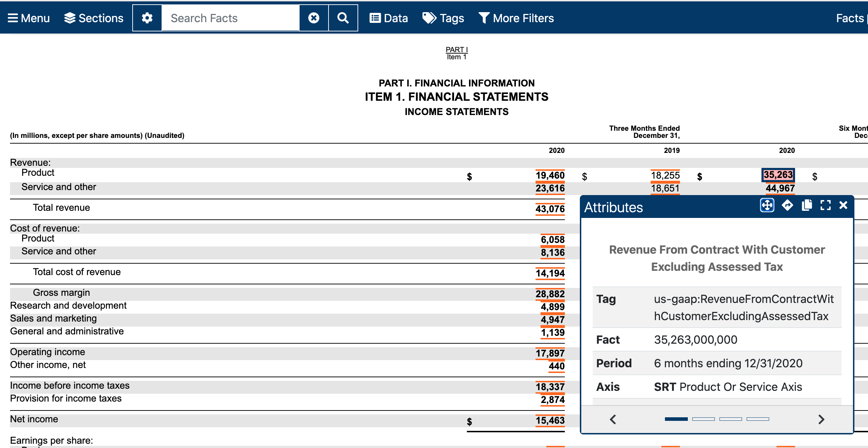Open the Sections panel
The image size is (868, 448).
tap(94, 18)
